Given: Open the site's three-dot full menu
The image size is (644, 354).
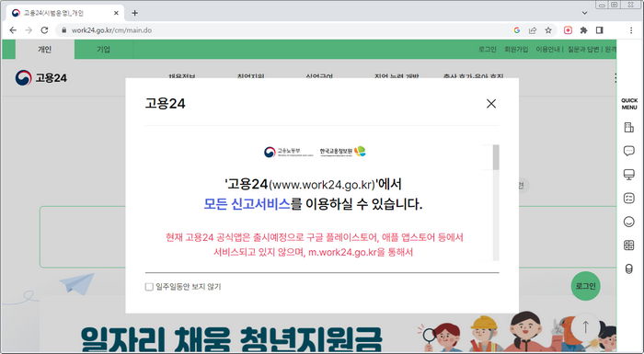Looking at the screenshot, I should point(615,77).
